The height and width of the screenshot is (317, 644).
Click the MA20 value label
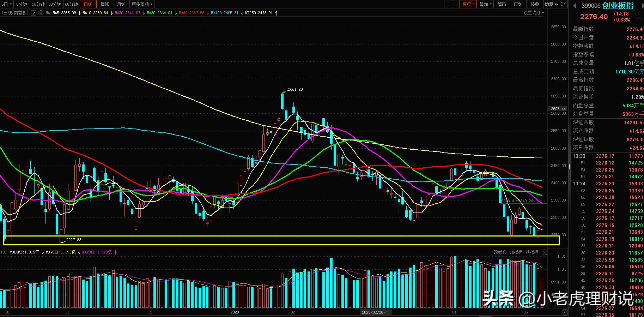[x=127, y=13]
